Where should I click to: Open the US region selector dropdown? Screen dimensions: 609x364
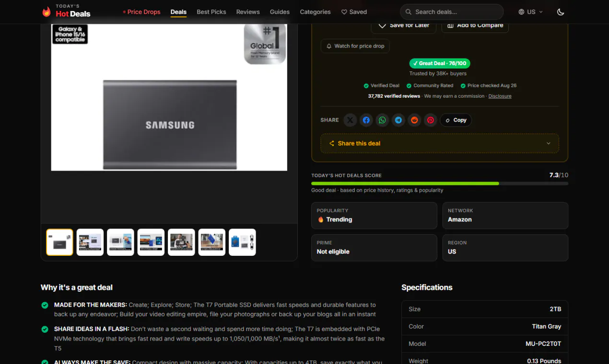(531, 12)
